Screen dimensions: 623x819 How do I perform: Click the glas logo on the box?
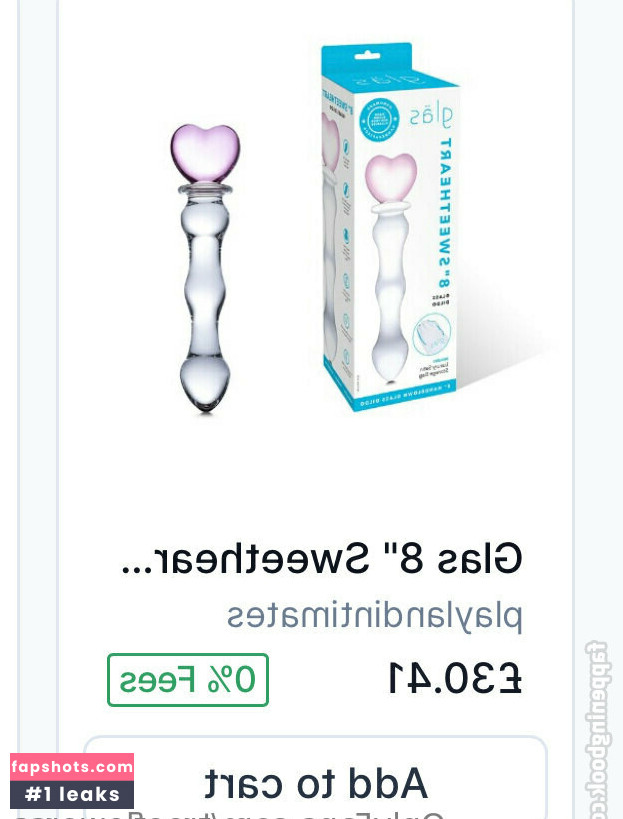click(431, 116)
